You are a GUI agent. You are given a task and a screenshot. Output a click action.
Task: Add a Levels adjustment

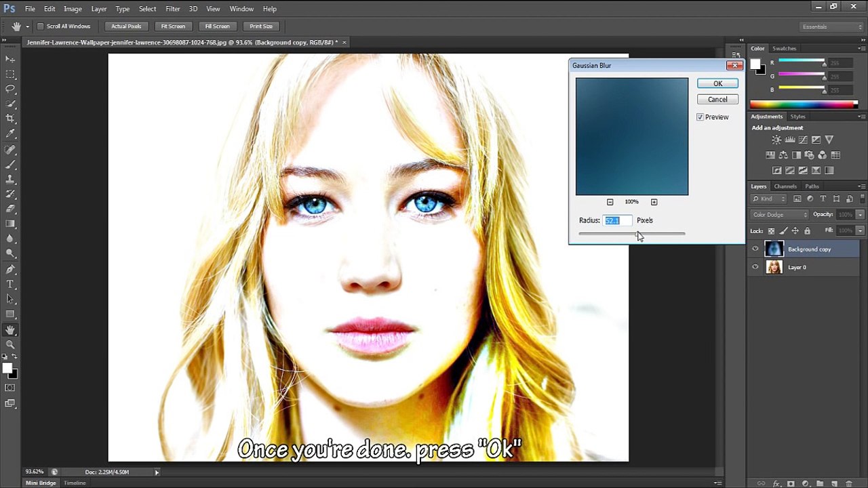click(790, 140)
